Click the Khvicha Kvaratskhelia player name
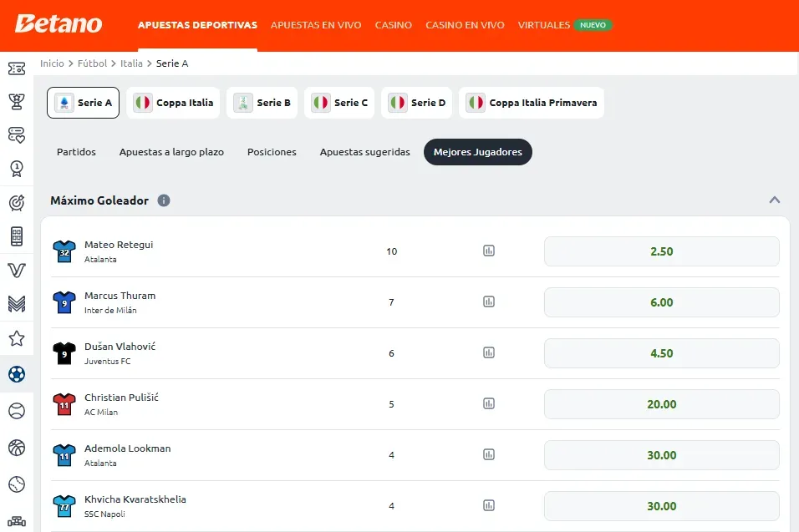 click(135, 499)
